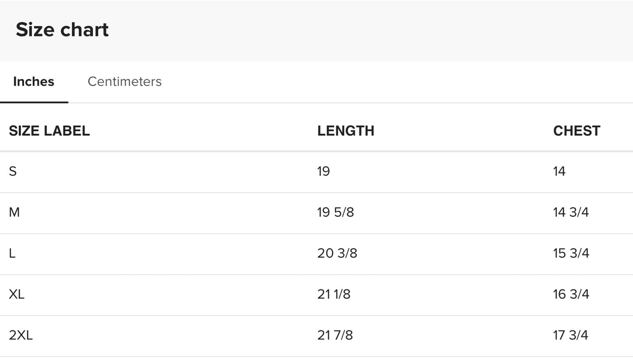Click the length value 19 for size S
Image resolution: width=633 pixels, height=364 pixels.
pyautogui.click(x=323, y=171)
